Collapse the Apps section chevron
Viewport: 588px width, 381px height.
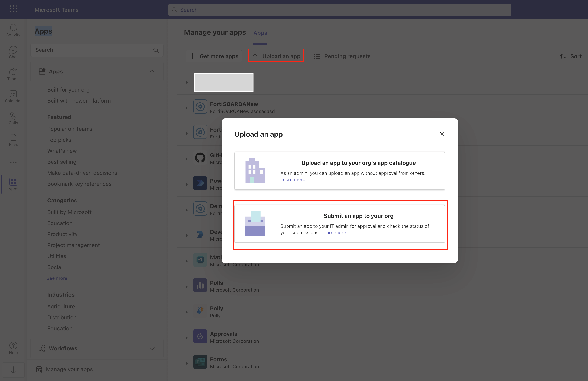(152, 71)
